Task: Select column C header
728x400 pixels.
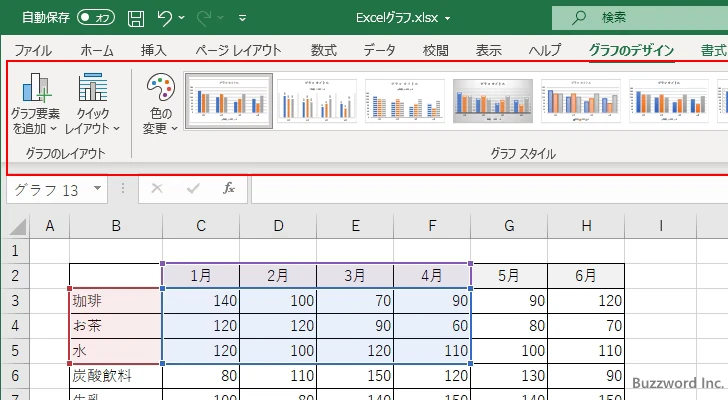Action: click(201, 226)
